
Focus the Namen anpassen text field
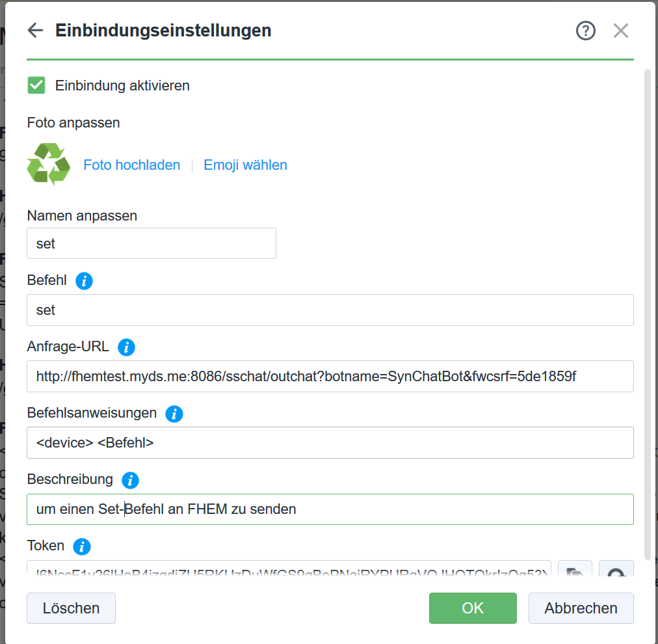(x=151, y=243)
